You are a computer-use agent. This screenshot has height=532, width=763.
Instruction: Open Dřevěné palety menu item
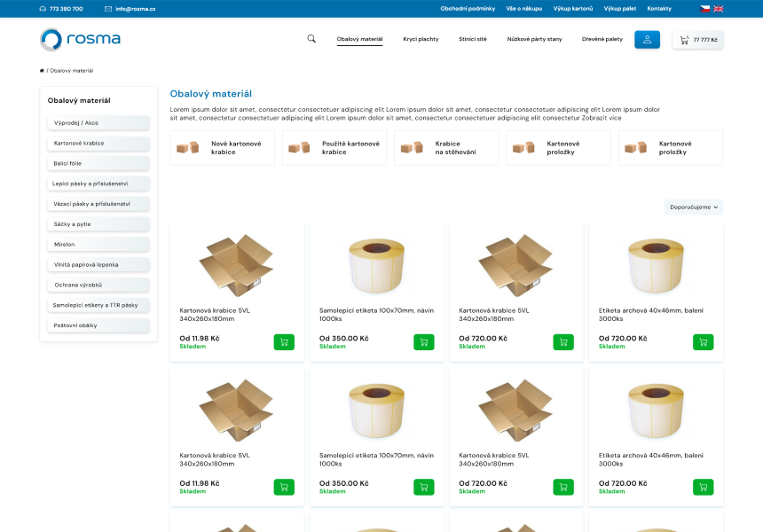602,39
